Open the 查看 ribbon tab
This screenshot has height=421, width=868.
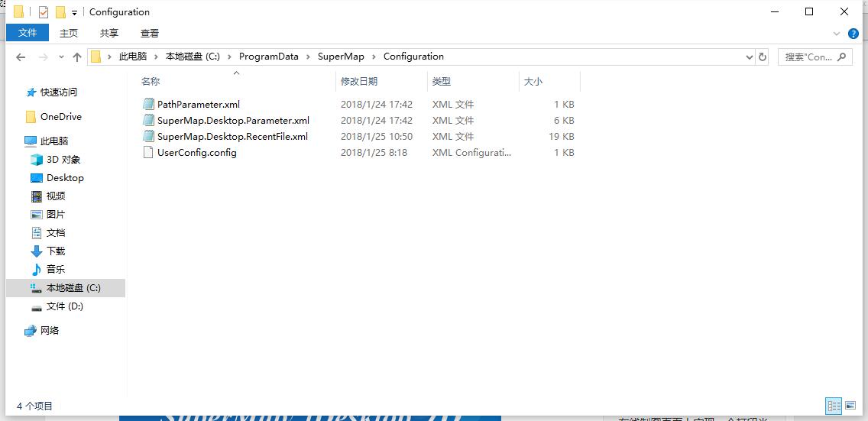(150, 33)
